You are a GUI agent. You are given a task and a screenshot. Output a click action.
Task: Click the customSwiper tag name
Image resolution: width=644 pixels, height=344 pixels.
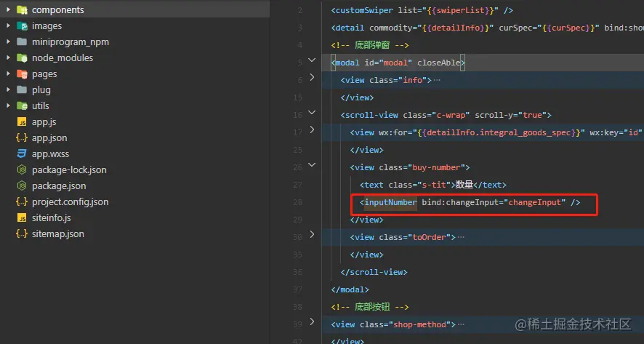(x=364, y=10)
